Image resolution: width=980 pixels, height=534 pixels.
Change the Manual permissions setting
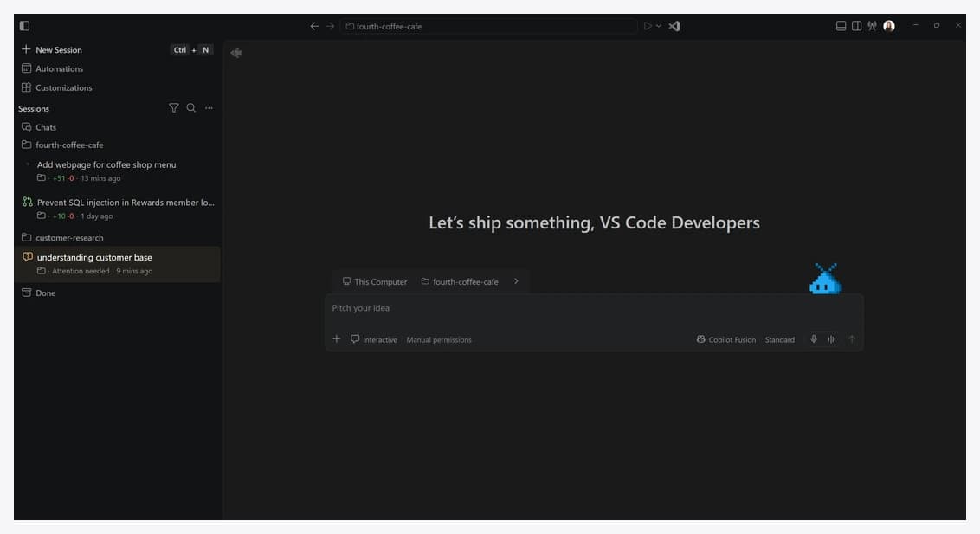pyautogui.click(x=439, y=340)
